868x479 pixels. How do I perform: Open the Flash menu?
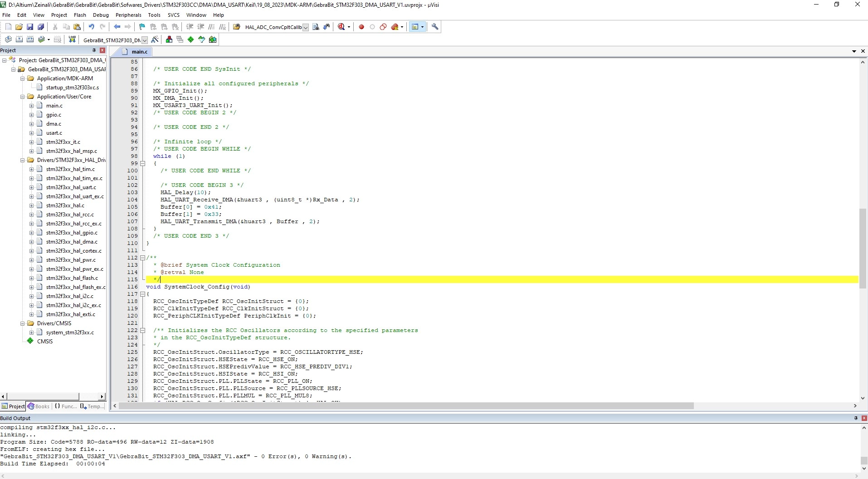[80, 15]
